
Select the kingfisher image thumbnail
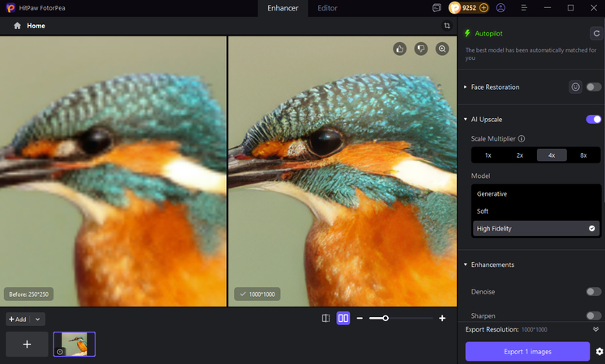[74, 344]
